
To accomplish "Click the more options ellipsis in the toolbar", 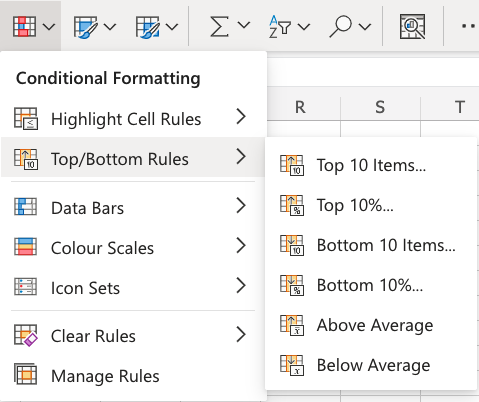I will tap(469, 26).
